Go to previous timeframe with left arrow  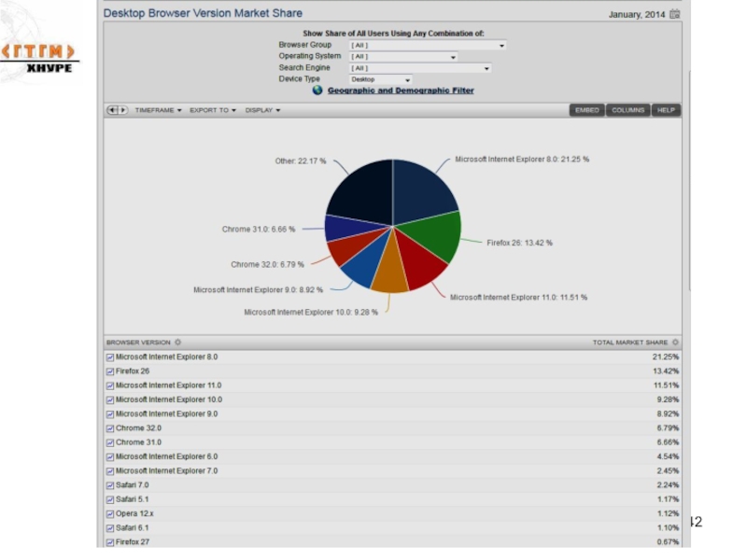coord(112,110)
